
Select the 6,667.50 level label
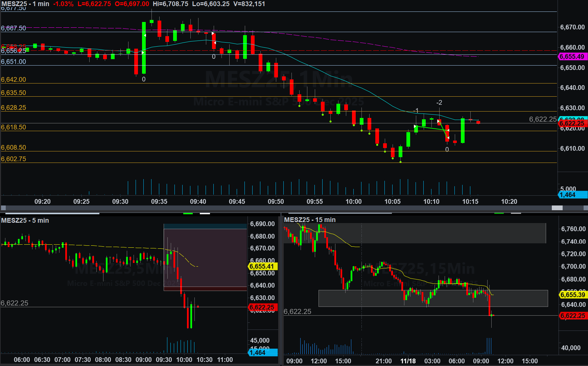(14, 28)
